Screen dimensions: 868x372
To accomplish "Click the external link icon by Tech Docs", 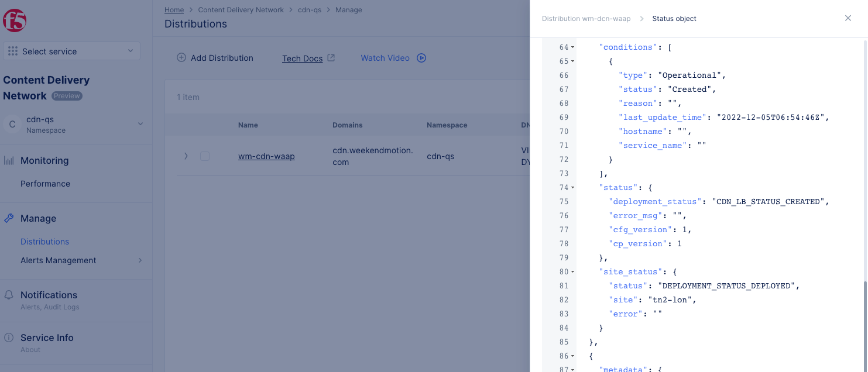I will pyautogui.click(x=331, y=58).
